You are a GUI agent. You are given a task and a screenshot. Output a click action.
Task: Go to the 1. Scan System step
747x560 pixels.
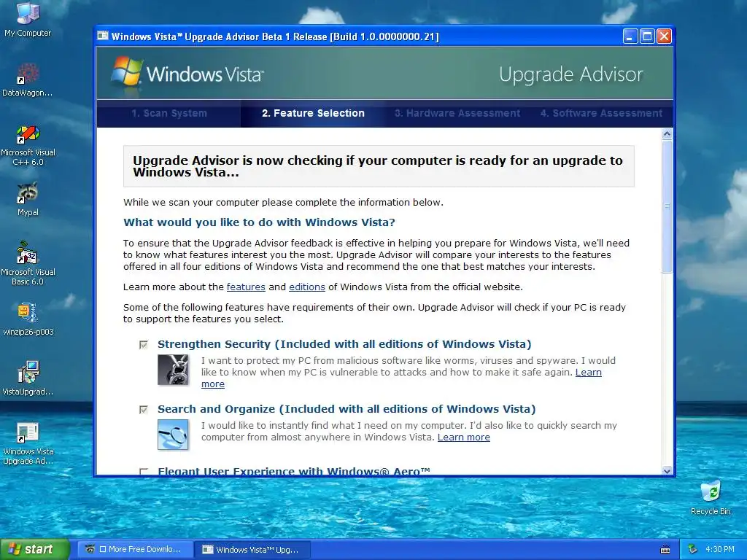point(169,113)
